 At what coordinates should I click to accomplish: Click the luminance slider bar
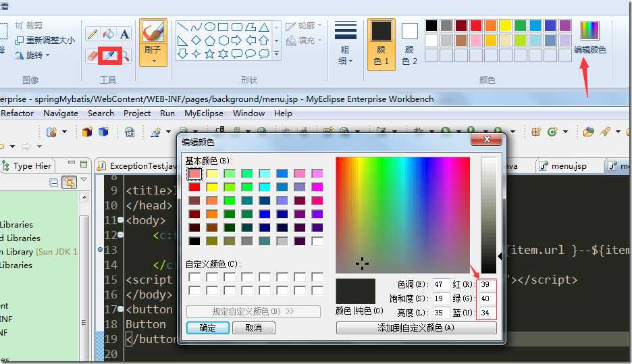[488, 215]
